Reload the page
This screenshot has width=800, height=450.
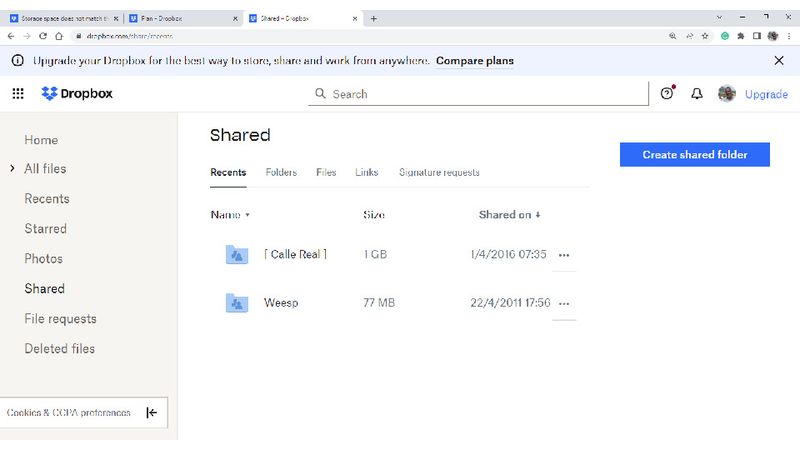pyautogui.click(x=43, y=36)
